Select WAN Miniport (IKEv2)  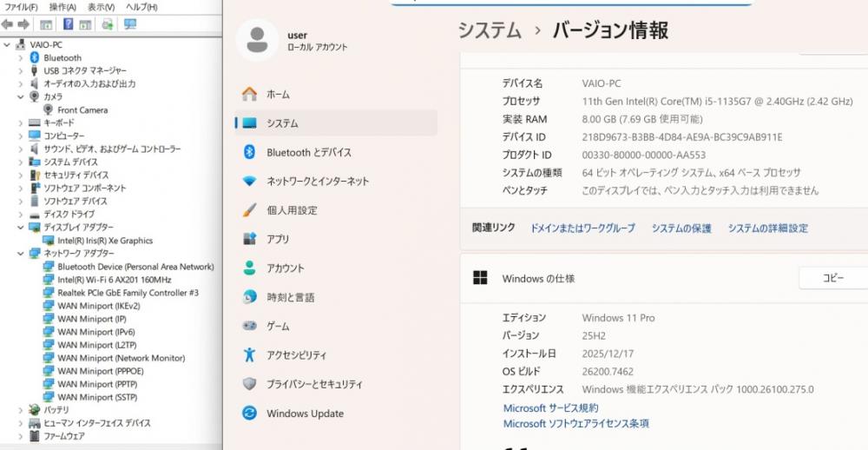[x=99, y=306]
